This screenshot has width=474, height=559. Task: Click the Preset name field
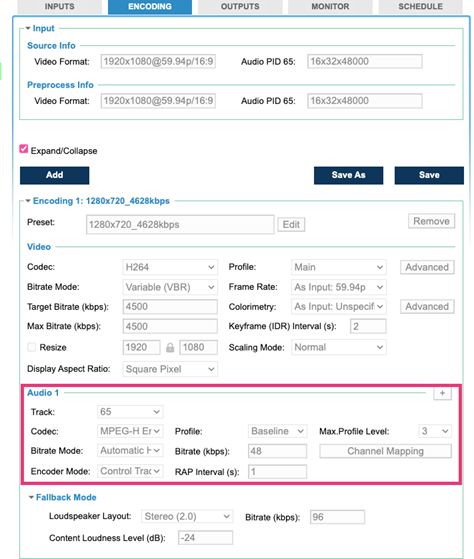180,225
